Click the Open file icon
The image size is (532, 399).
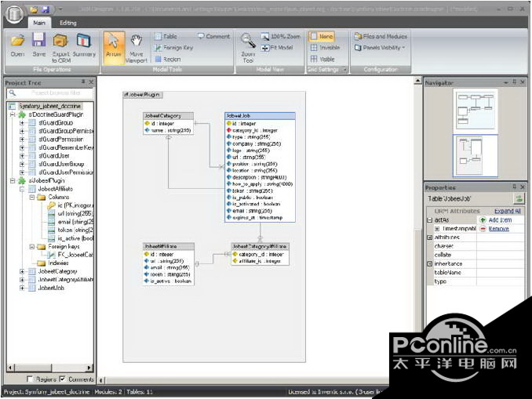pyautogui.click(x=17, y=45)
